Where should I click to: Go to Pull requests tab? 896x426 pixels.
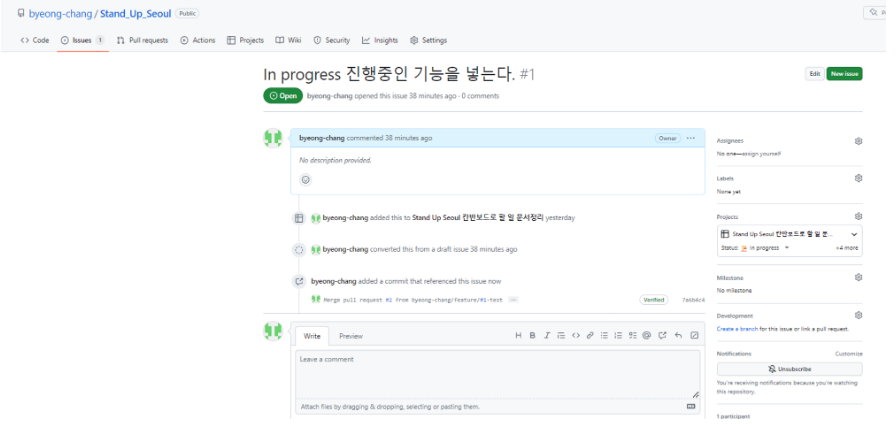point(142,41)
